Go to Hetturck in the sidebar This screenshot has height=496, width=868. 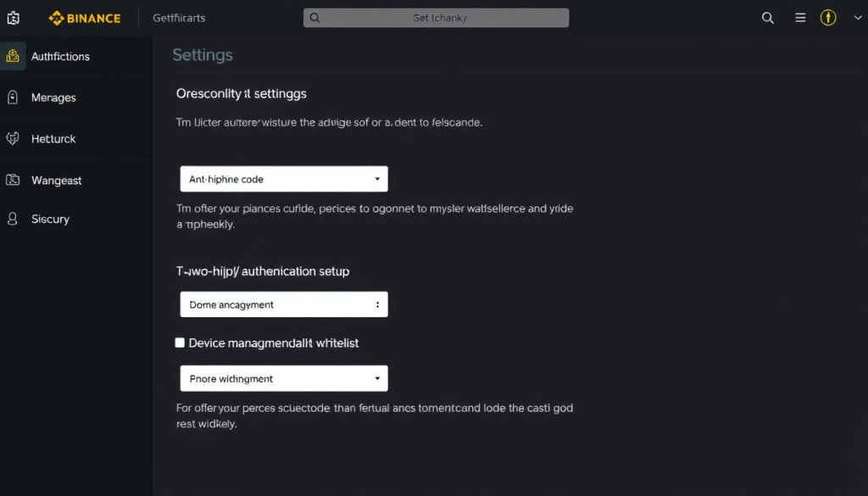[x=76, y=138]
